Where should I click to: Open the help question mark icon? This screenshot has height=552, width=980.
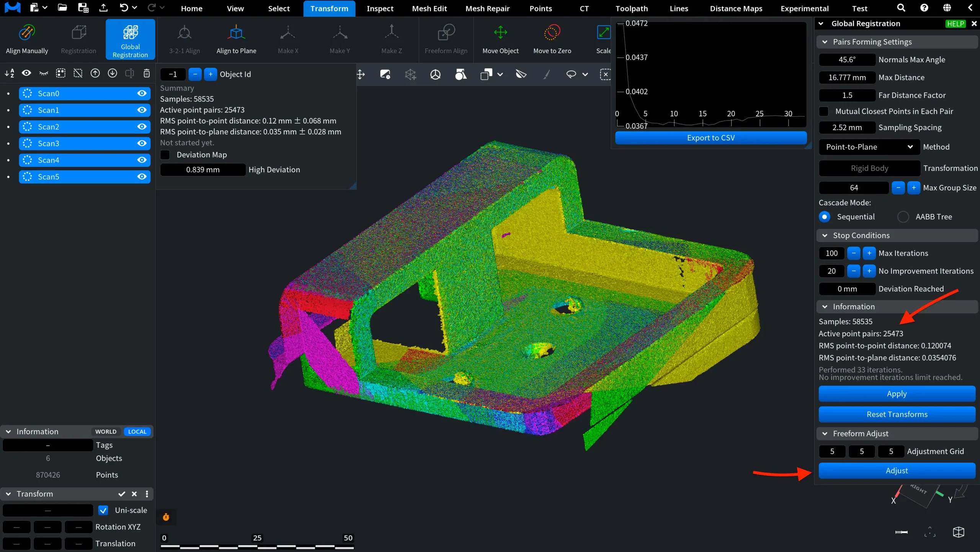[x=924, y=8]
